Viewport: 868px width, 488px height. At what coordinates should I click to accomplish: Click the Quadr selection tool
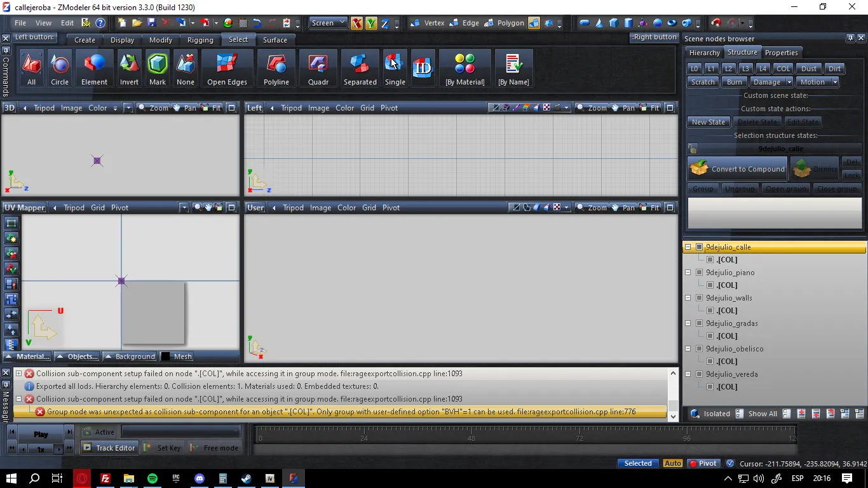[x=318, y=68]
